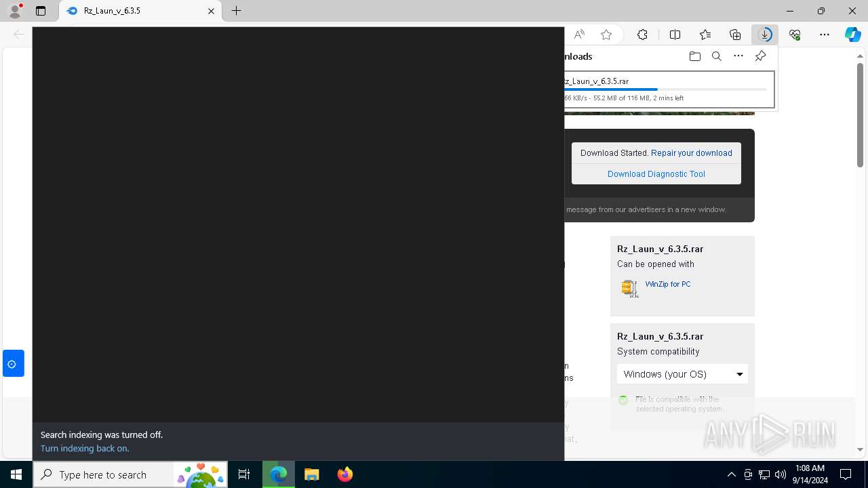Click the page vertical scrollbar thumb

click(x=860, y=114)
